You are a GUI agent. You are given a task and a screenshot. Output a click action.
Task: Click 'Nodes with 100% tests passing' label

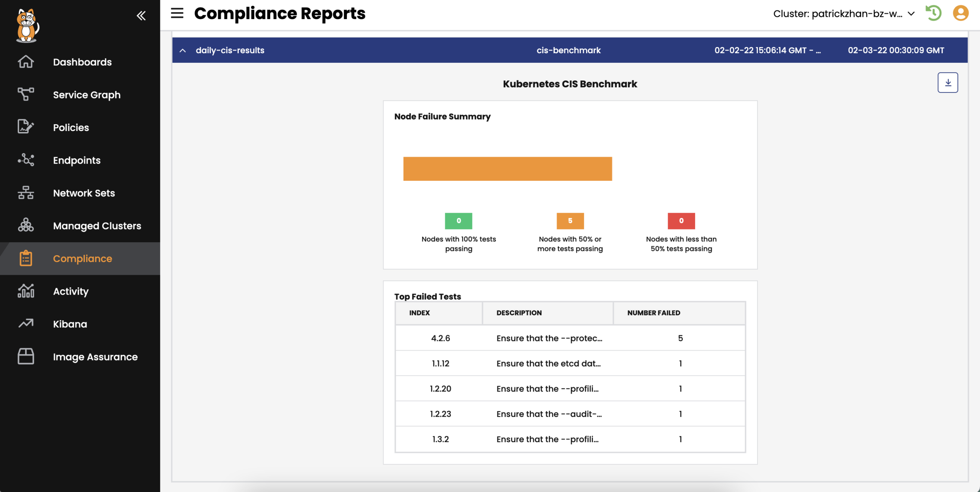pos(459,244)
